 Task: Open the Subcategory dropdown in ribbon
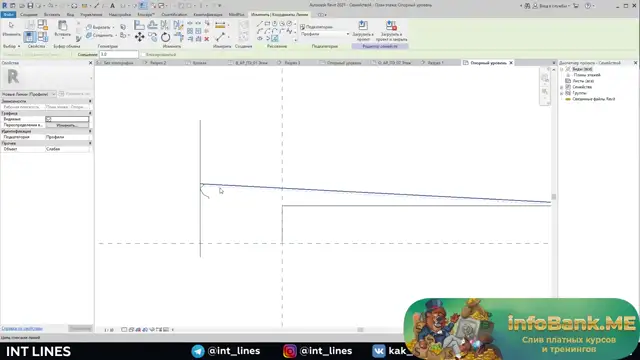[325, 34]
